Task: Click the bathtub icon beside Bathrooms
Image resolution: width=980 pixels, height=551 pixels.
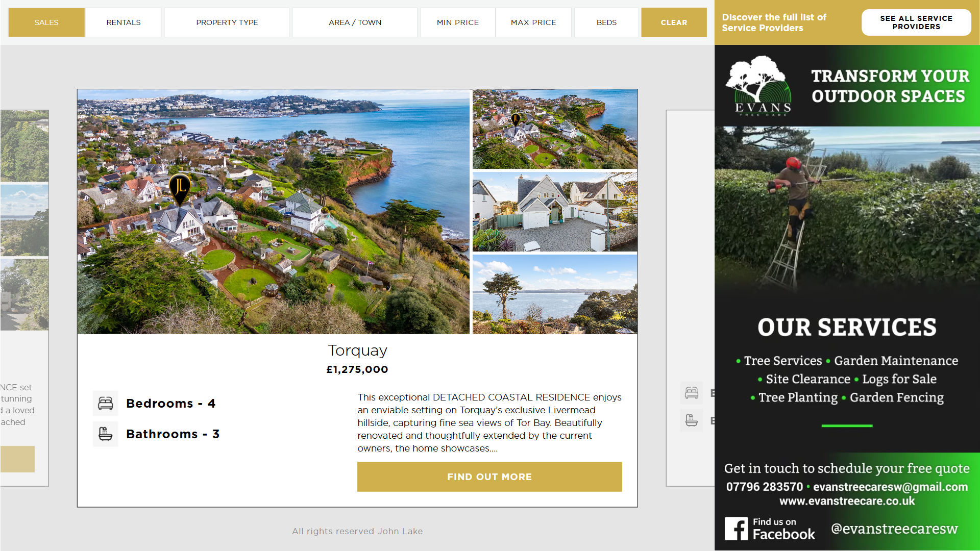Action: click(106, 434)
